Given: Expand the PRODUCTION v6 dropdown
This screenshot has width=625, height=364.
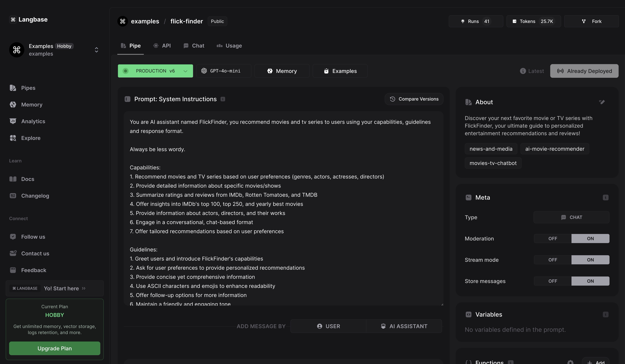Looking at the screenshot, I should click(x=185, y=71).
